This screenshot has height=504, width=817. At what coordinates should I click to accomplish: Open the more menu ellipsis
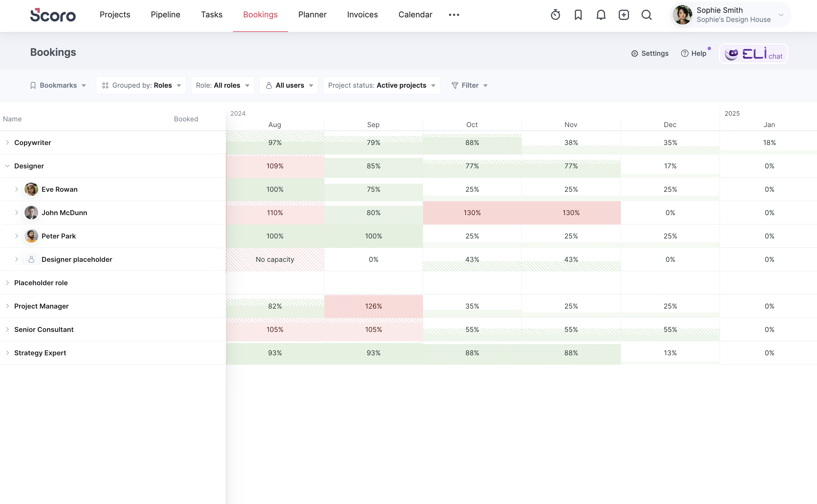[454, 15]
